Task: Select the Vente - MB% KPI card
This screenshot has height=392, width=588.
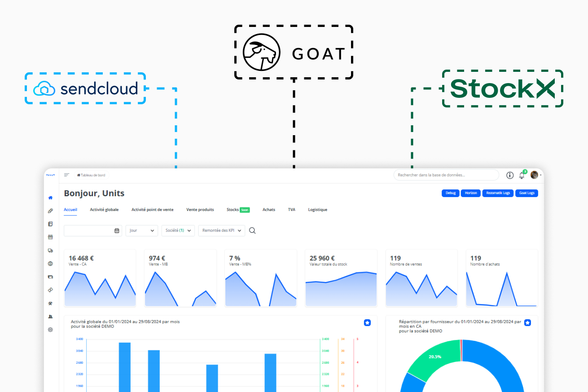Action: tap(261, 278)
